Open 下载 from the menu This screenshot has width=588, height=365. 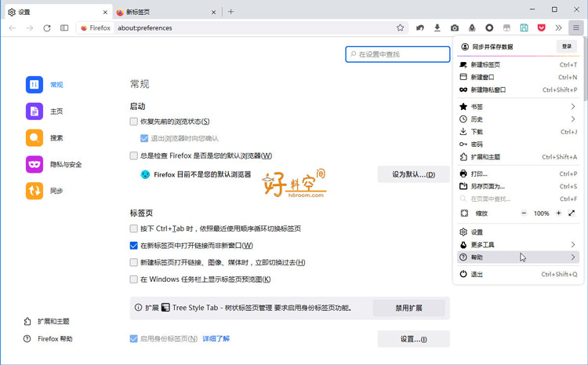518,132
